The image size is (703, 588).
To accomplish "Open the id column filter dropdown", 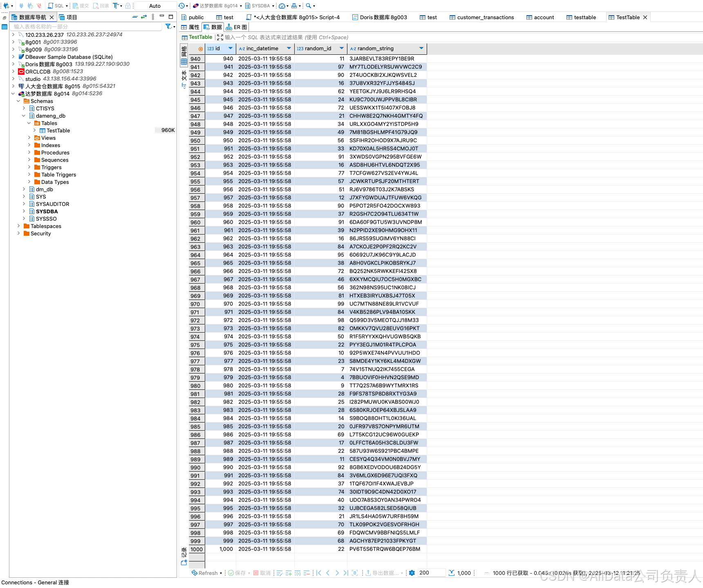I will point(231,48).
